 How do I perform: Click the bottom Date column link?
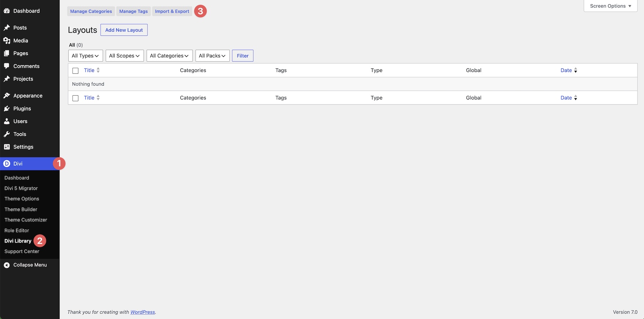pos(566,98)
